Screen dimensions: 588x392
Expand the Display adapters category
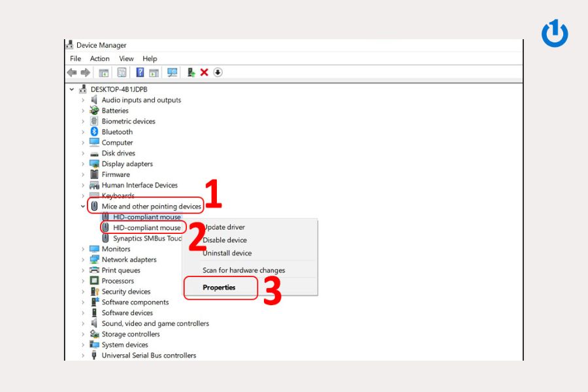[83, 164]
